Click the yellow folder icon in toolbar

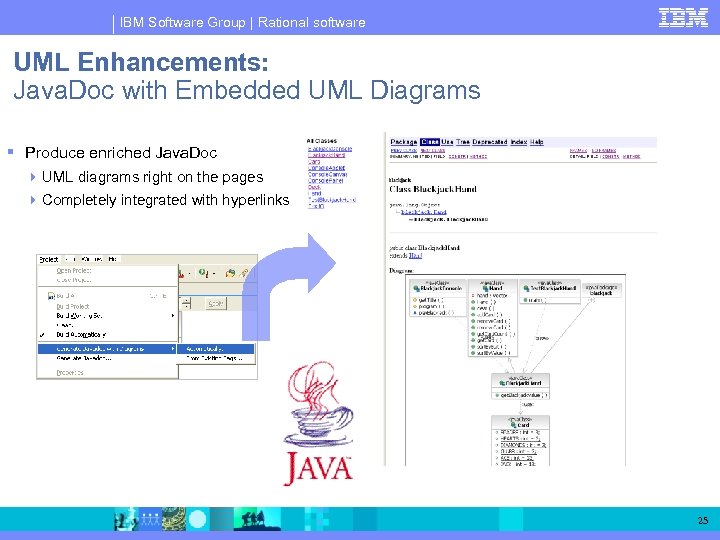230,273
